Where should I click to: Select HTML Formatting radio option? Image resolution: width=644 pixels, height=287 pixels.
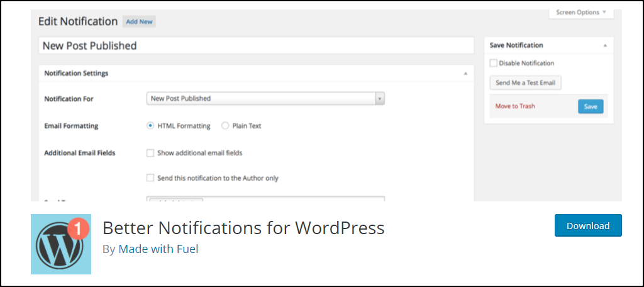(x=150, y=126)
